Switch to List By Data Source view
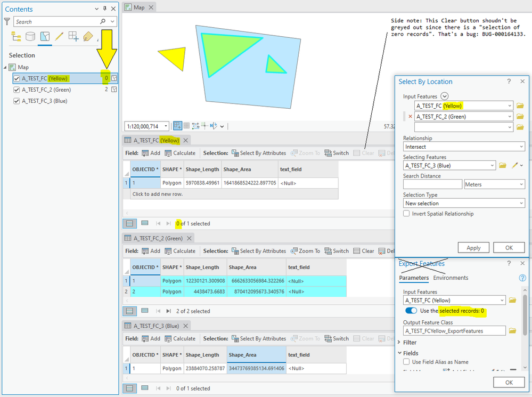The height and width of the screenshot is (397, 532). click(x=30, y=36)
